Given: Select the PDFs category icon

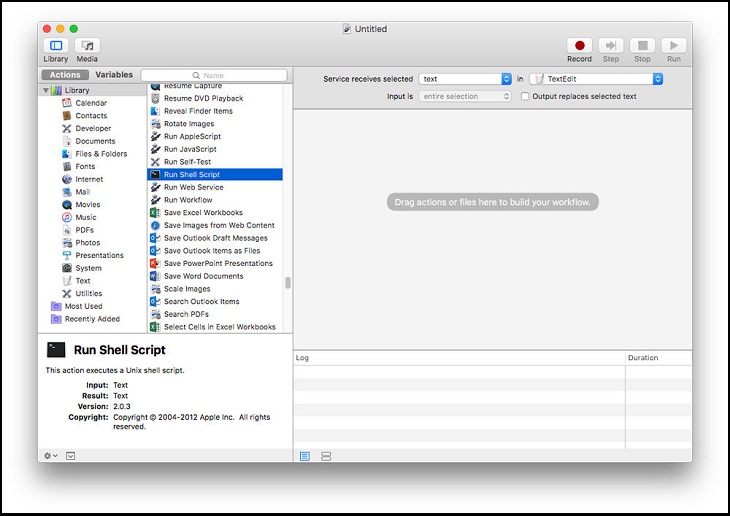Looking at the screenshot, I should (x=67, y=230).
